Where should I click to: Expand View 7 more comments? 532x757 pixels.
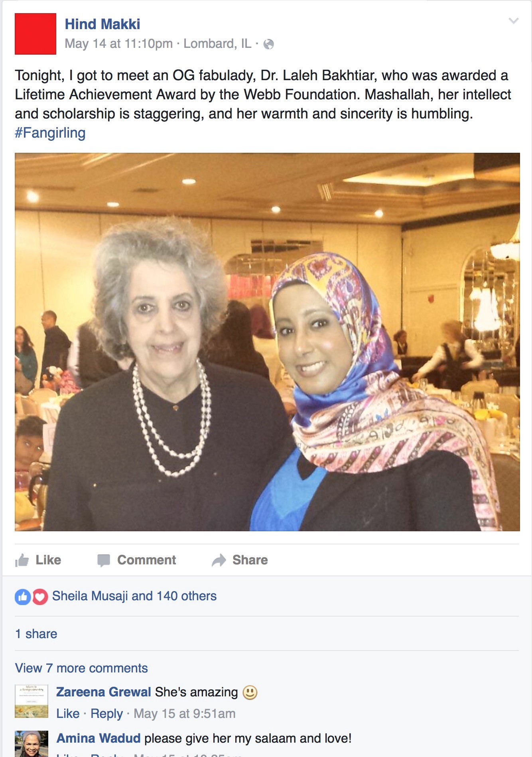point(81,668)
